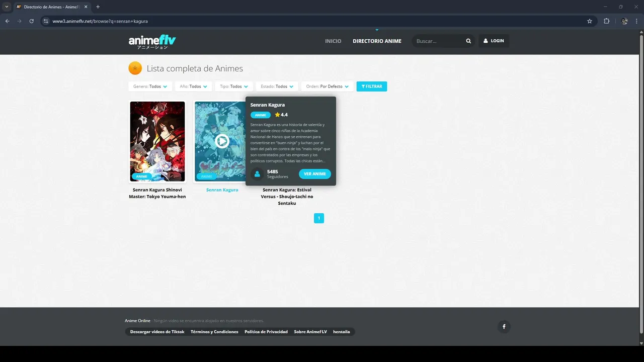This screenshot has width=644, height=362.
Task: Click page 1 pagination button
Action: point(319,218)
